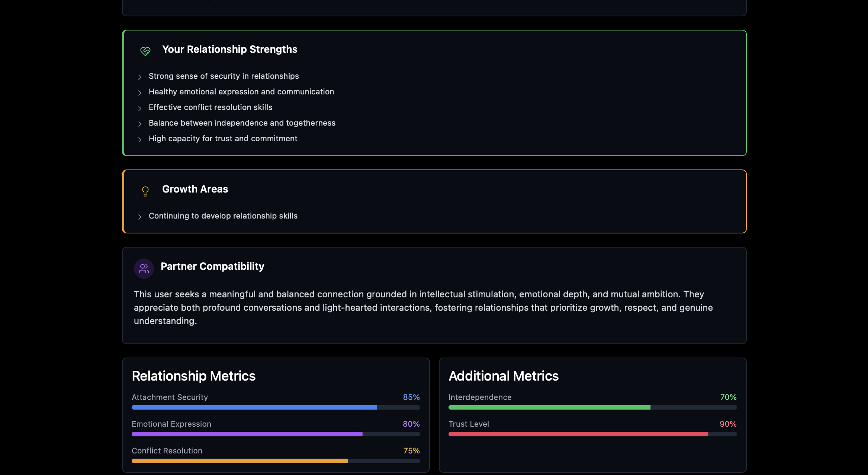Click the heart handshake strengths icon
This screenshot has width=868, height=475.
(x=145, y=51)
